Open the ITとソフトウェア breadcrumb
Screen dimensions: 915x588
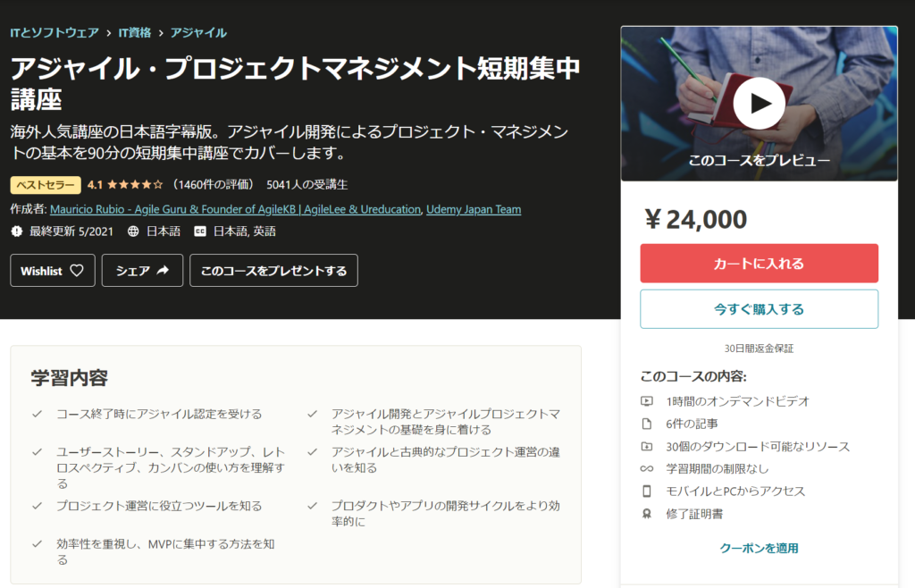[x=55, y=33]
